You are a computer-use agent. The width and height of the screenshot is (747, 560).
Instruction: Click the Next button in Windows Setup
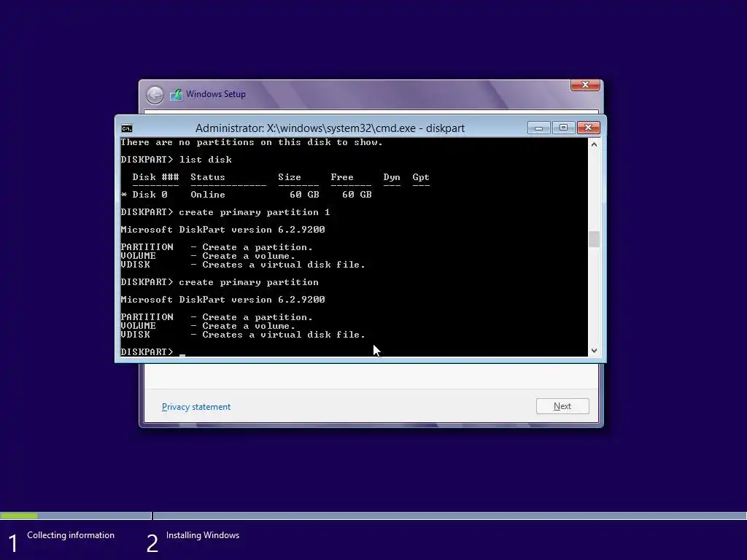[x=562, y=406]
